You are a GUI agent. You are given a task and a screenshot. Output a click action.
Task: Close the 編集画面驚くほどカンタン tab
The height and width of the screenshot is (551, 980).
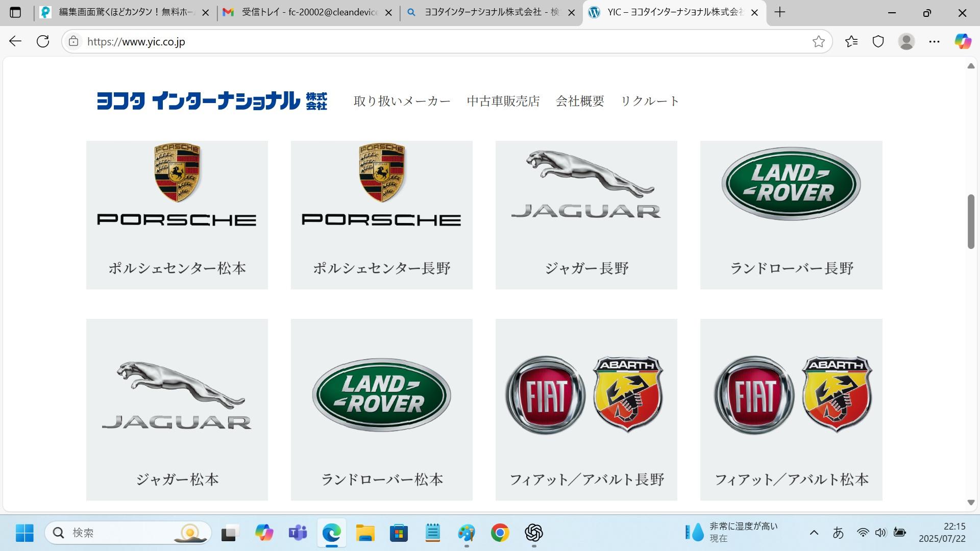tap(206, 13)
